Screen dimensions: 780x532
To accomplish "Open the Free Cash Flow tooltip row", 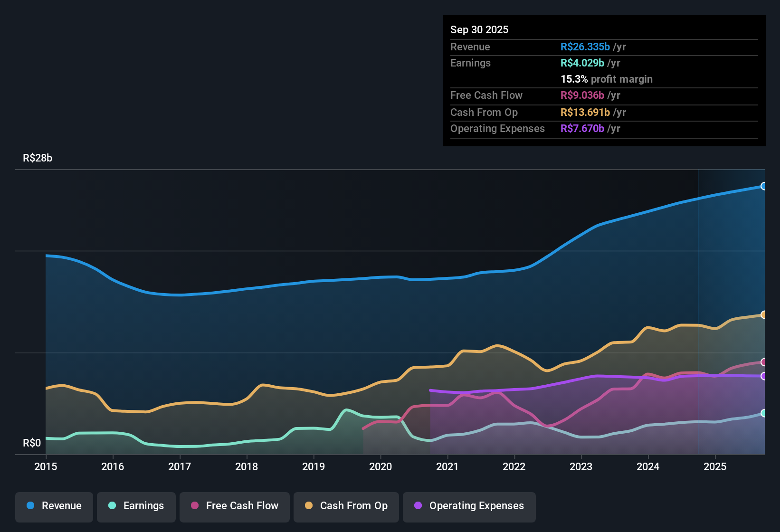I will coord(486,95).
